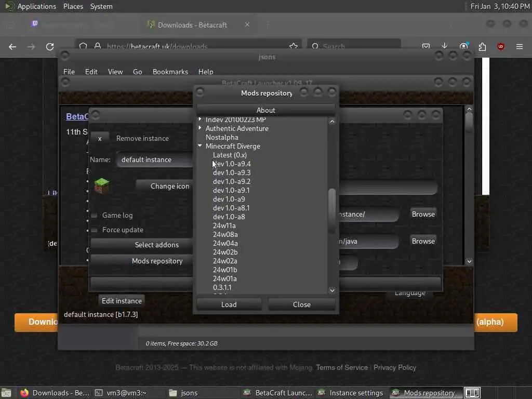
Task: Open the File menu in jsons window
Action: click(x=69, y=72)
